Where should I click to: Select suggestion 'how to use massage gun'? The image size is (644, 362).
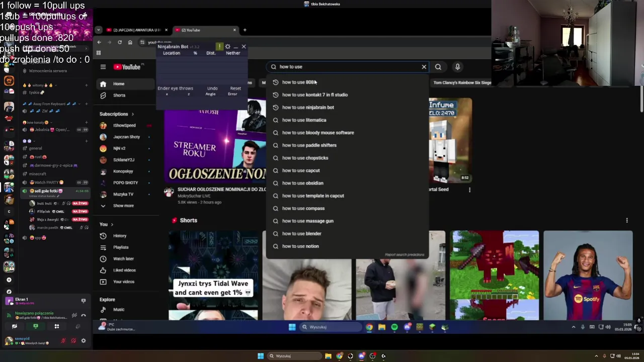tap(347, 221)
